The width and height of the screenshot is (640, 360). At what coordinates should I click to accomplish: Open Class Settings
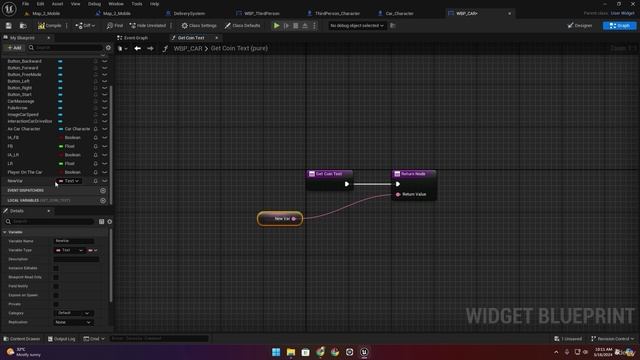199,26
